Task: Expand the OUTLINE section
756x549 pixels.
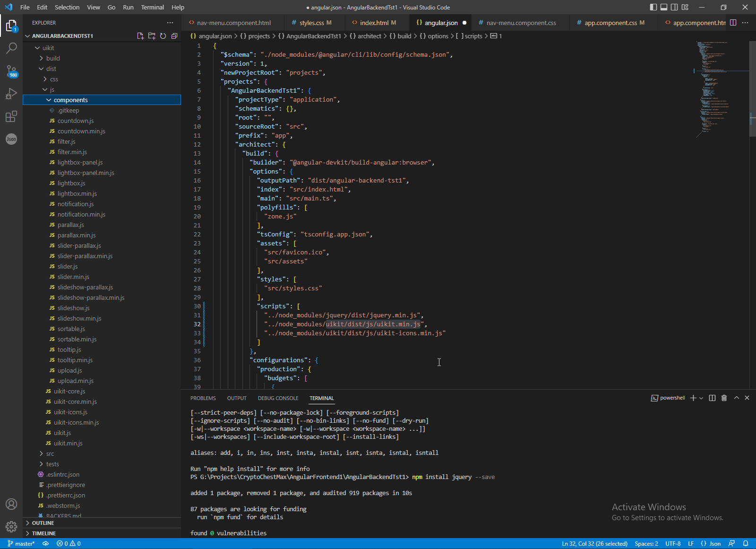Action: click(x=43, y=523)
